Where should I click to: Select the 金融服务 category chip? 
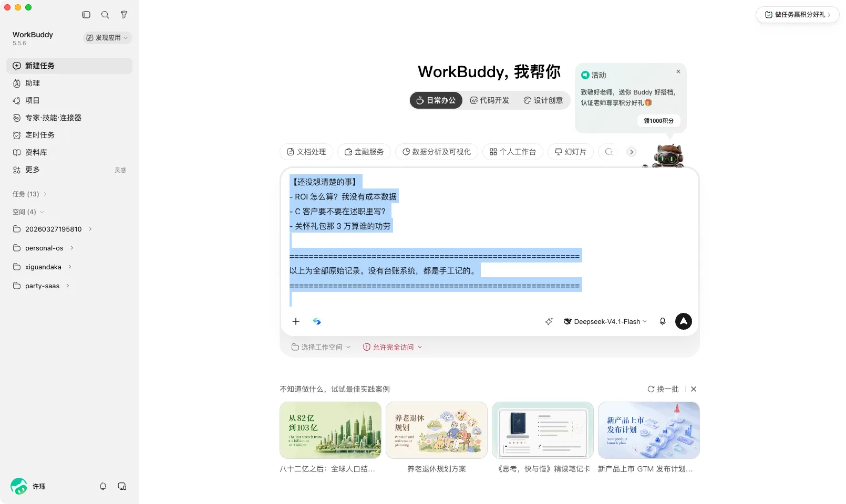(364, 152)
